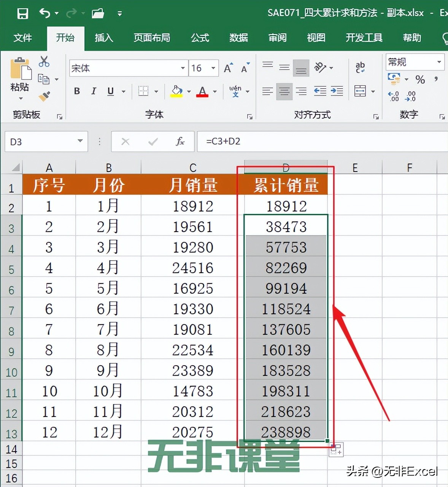Switch to the 插入 ribbon tab
The width and height of the screenshot is (448, 487).
point(104,38)
